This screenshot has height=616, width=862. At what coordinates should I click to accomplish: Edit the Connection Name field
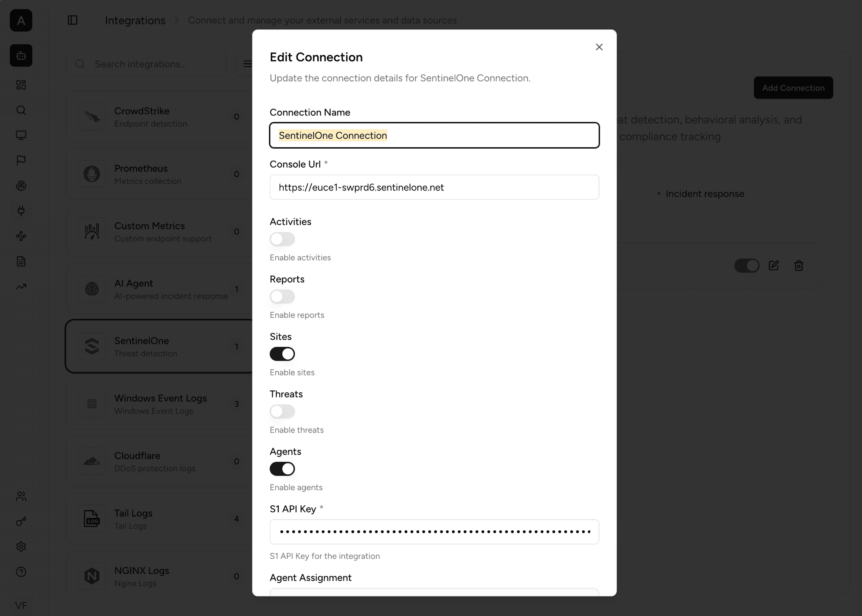pos(434,135)
